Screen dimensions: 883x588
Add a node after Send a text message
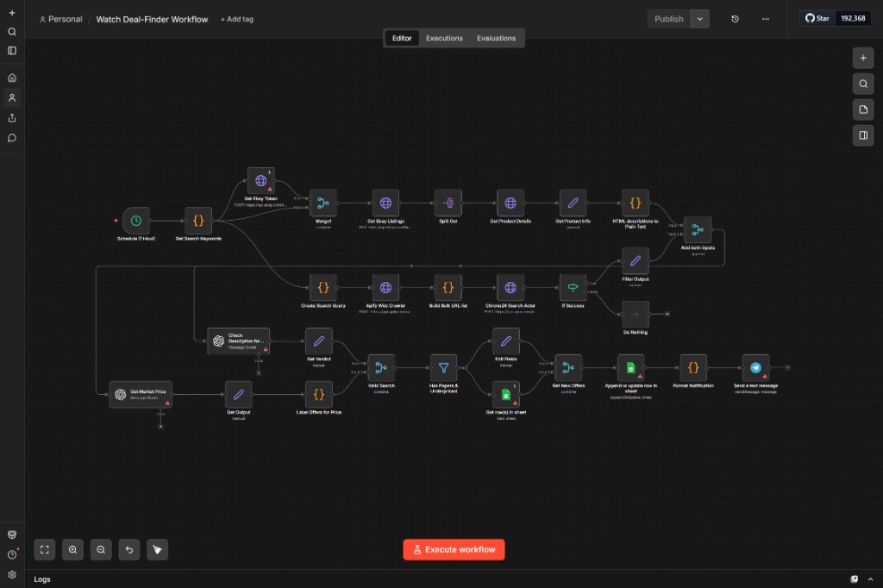coord(788,367)
